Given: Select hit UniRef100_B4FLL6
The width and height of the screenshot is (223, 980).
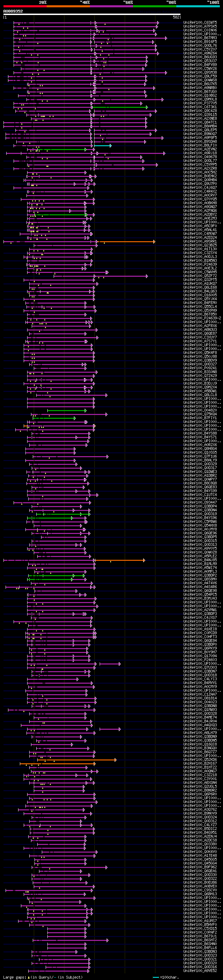Looking at the screenshot, I should pos(200,947).
